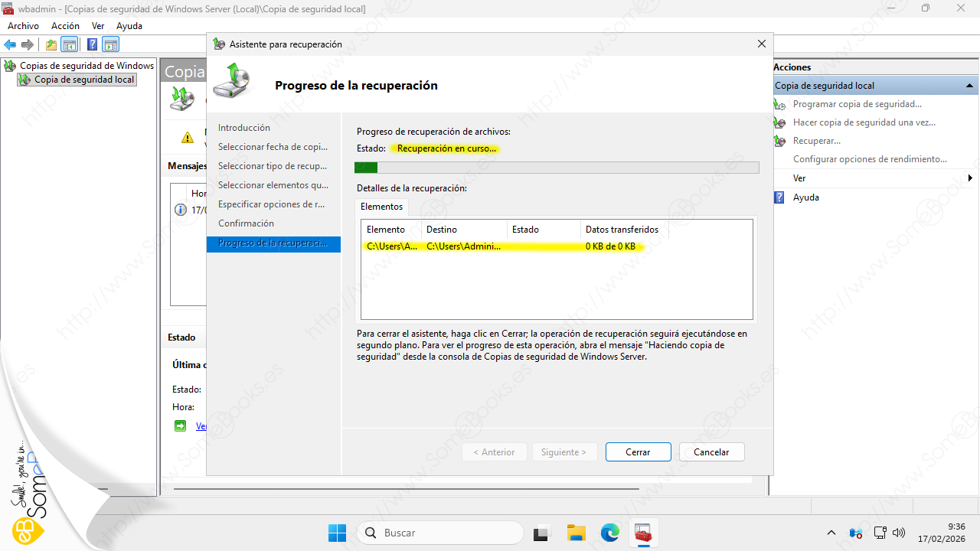Toggle the Show/Hide Action Pane toolbar icon
The image size is (980, 551).
pos(111,44)
